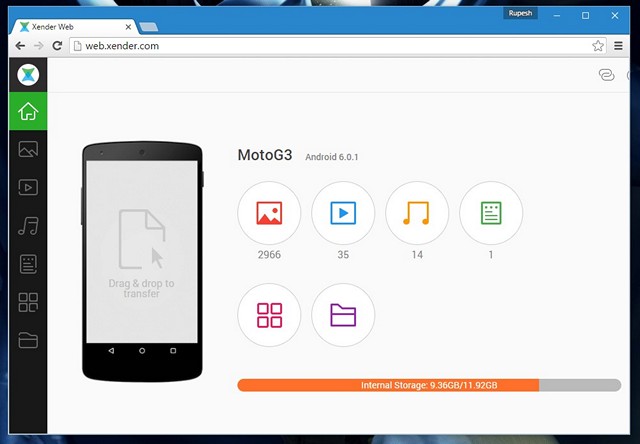Reload the web.xender.com page

(x=57, y=46)
